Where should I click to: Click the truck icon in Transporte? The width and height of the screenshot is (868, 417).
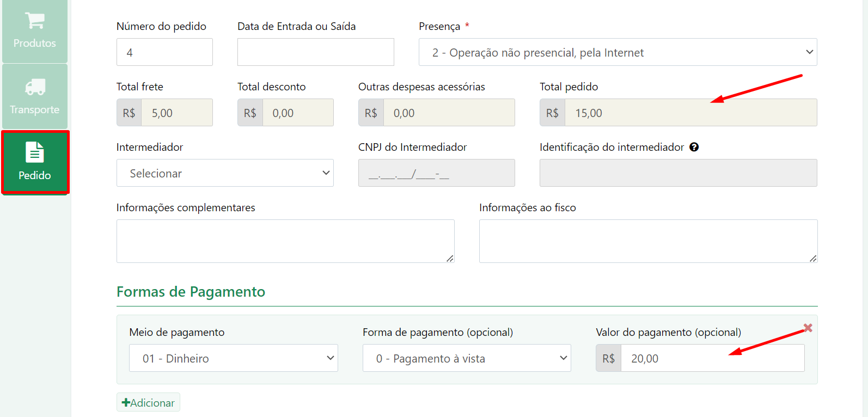click(x=35, y=87)
